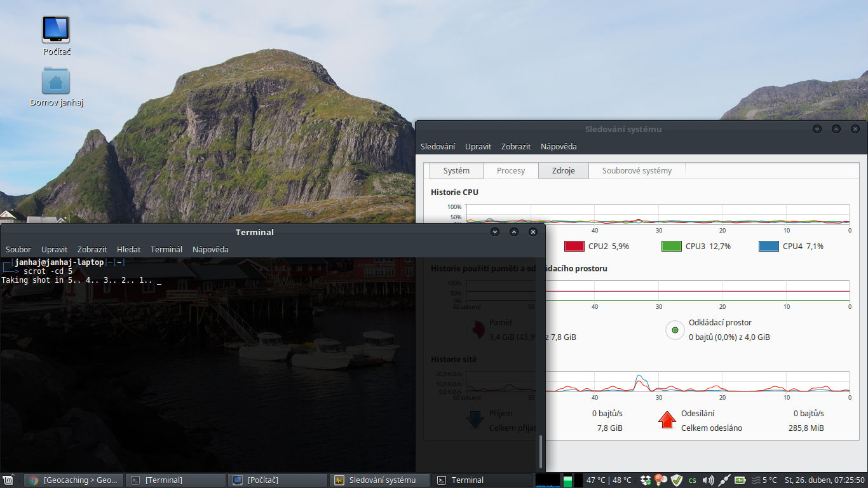Click the green memory usage bar applet
Viewport: 868px width, 488px height.
coord(567,480)
